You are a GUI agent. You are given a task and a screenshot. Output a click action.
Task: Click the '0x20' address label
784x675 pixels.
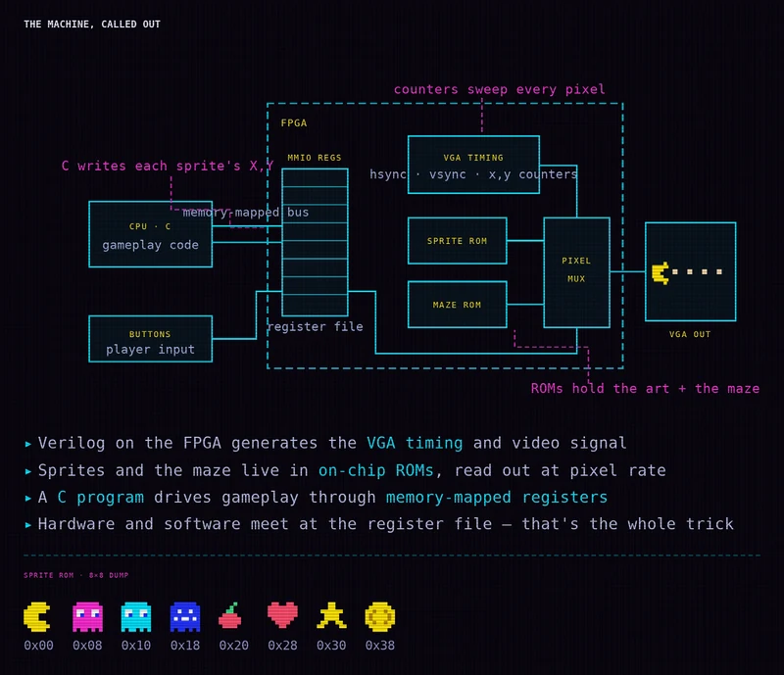pos(233,646)
